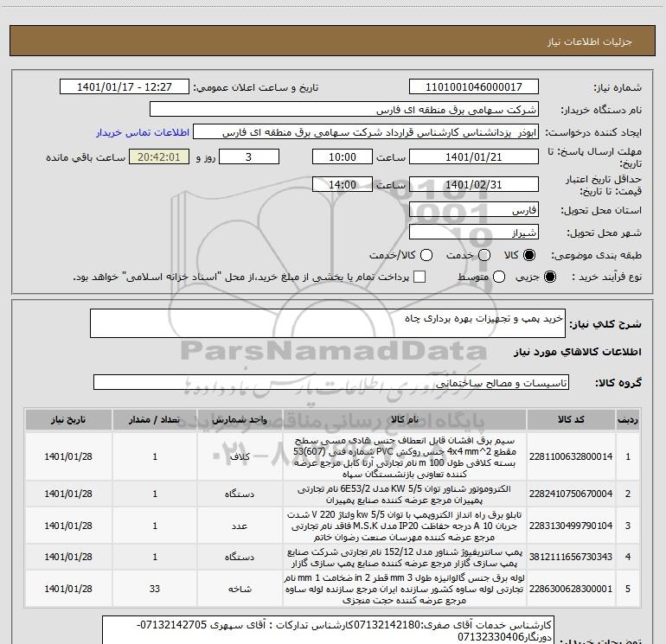
Task: Open the اطلاعات تماس خریدار link
Action: 143,132
